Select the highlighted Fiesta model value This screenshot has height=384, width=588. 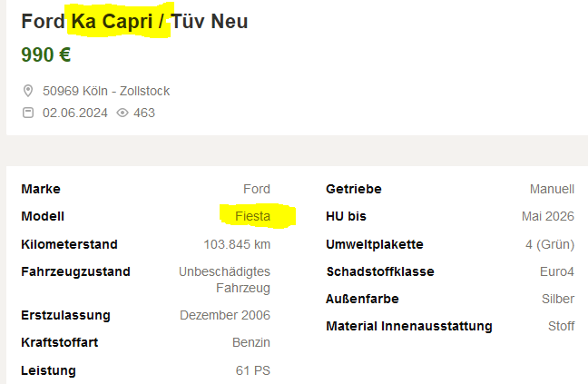click(x=252, y=216)
